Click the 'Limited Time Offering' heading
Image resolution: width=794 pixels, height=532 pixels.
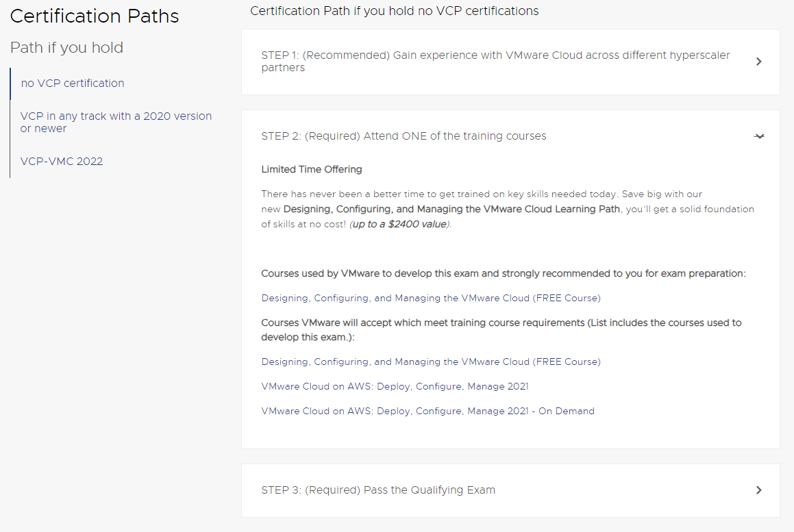pos(312,169)
